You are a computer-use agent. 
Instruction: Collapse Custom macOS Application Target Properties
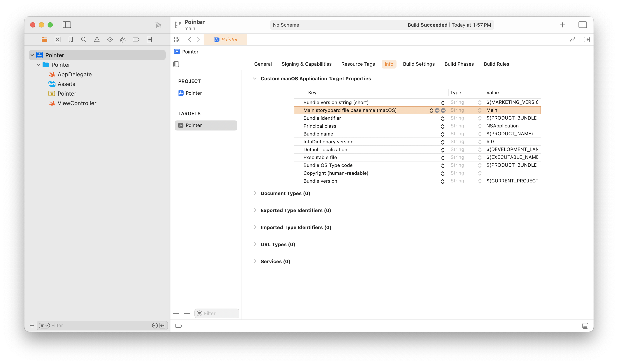click(x=255, y=79)
